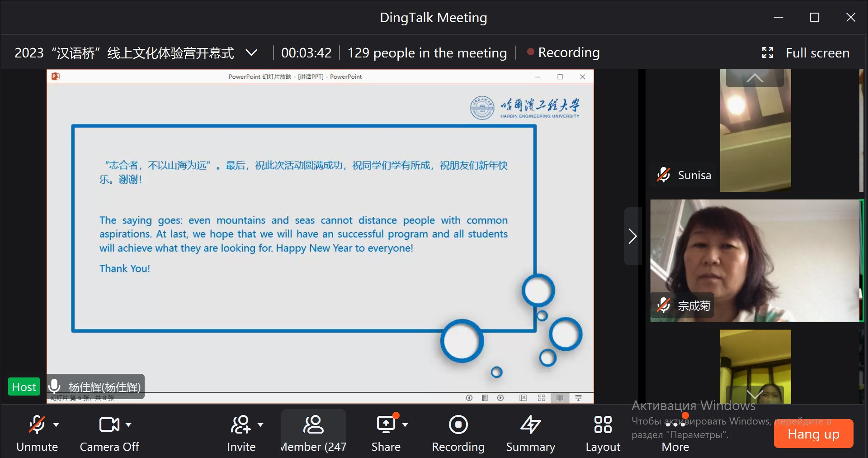Open camera options arrow beside Camera Off

point(128,425)
